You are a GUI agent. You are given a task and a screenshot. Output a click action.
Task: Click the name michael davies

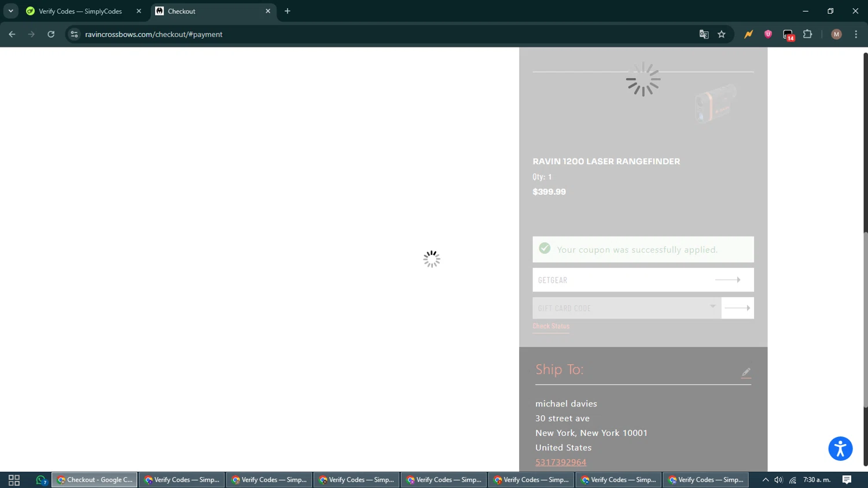tap(566, 404)
